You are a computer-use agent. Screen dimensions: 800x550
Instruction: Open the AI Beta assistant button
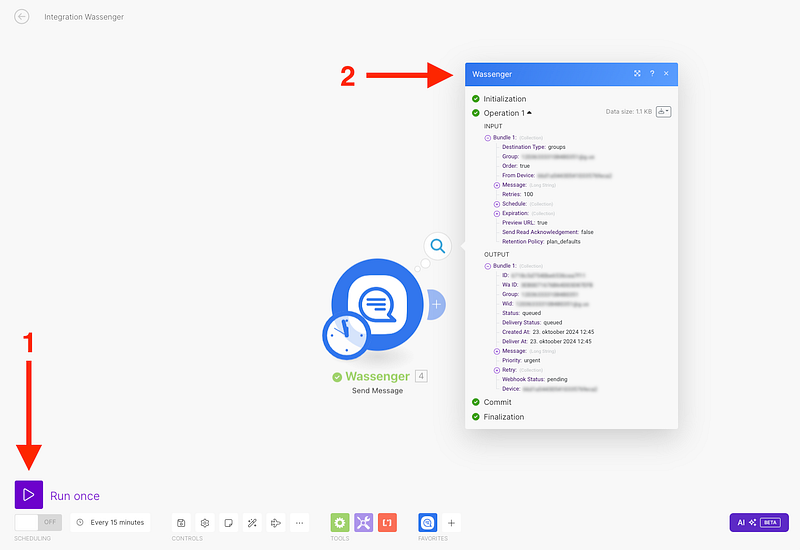tap(759, 522)
